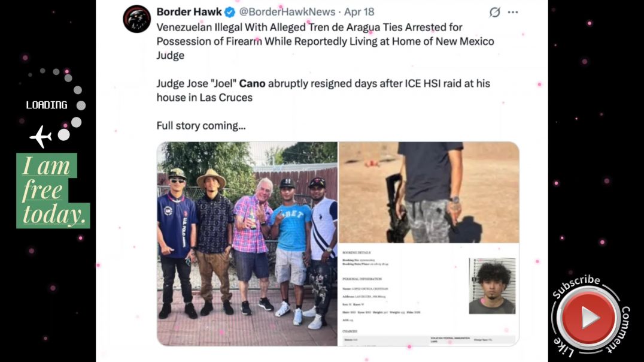Click the blue verified checkmark badge
Screen dimensions: 644x362
click(230, 13)
